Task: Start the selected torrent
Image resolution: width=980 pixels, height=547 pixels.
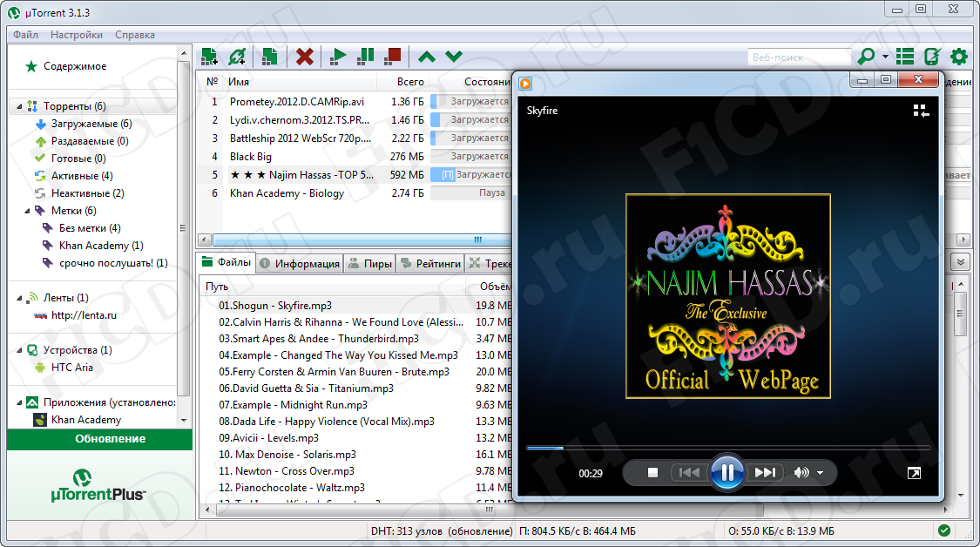Action: click(x=338, y=57)
